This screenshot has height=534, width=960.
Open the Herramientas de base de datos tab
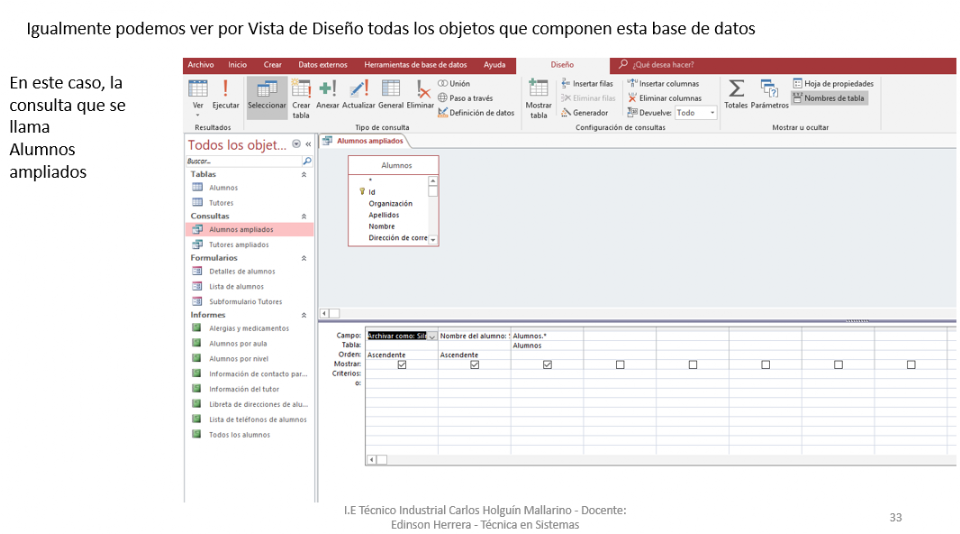pyautogui.click(x=415, y=64)
